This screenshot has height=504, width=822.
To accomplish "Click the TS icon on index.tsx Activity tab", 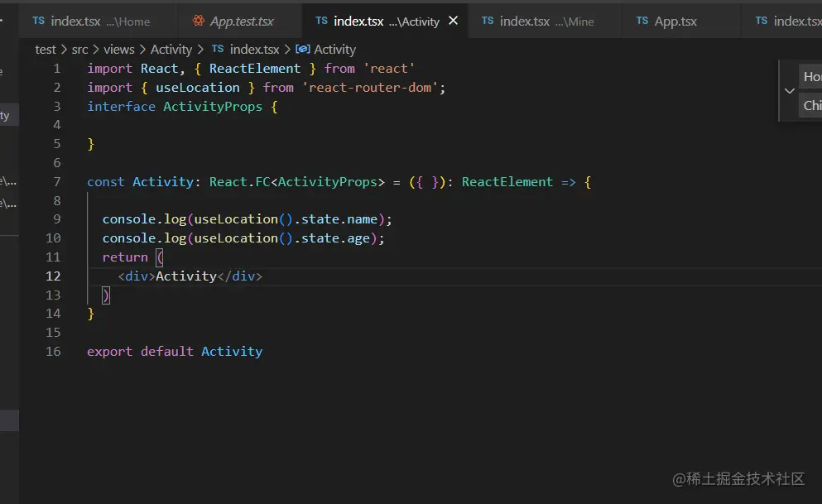I will tap(321, 21).
